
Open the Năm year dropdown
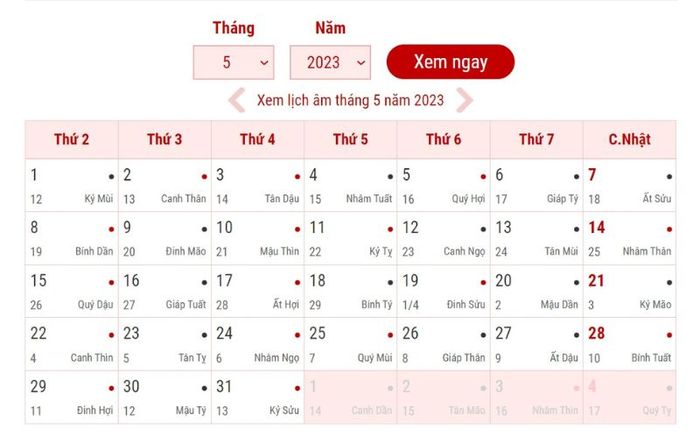coord(330,63)
